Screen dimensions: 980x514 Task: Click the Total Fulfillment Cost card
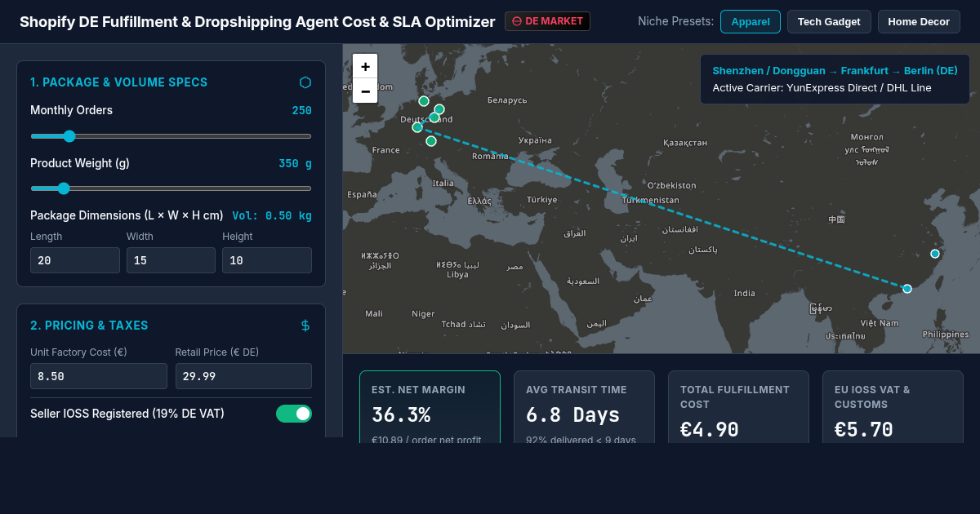pos(738,407)
